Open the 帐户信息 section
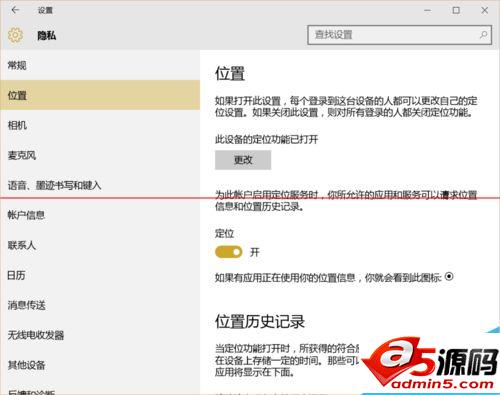The width and height of the screenshot is (500, 395). point(100,215)
